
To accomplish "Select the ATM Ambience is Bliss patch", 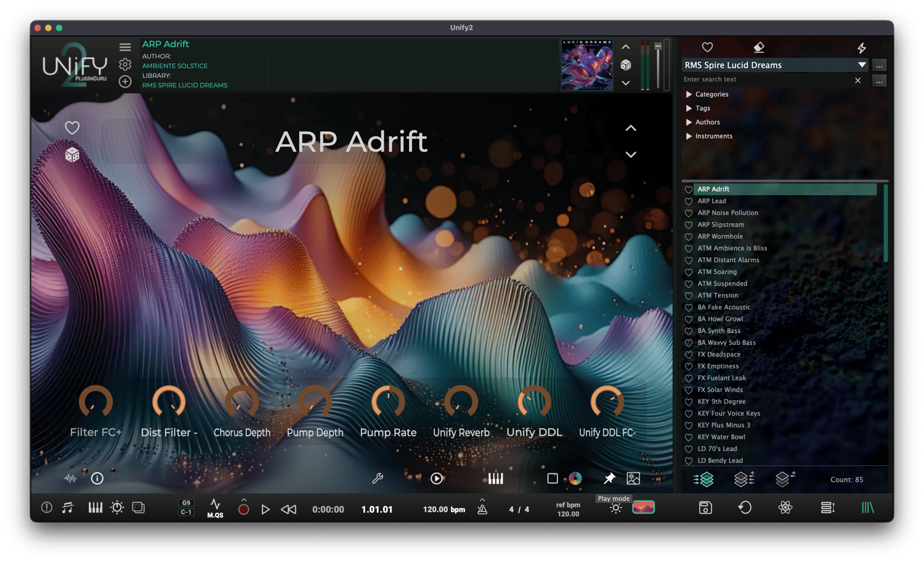I will [732, 248].
